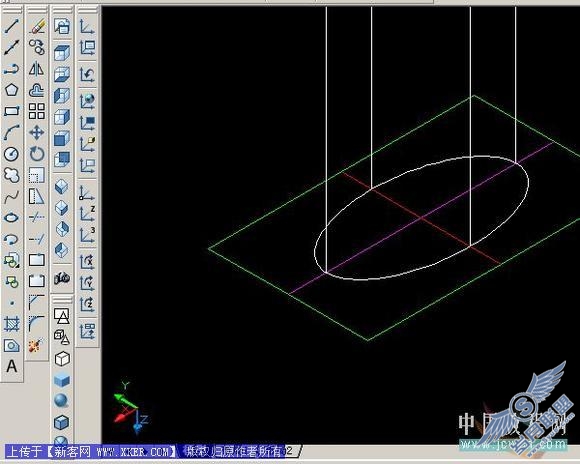The width and height of the screenshot is (580, 464).
Task: Pick the Spline curve tool
Action: (x=11, y=196)
